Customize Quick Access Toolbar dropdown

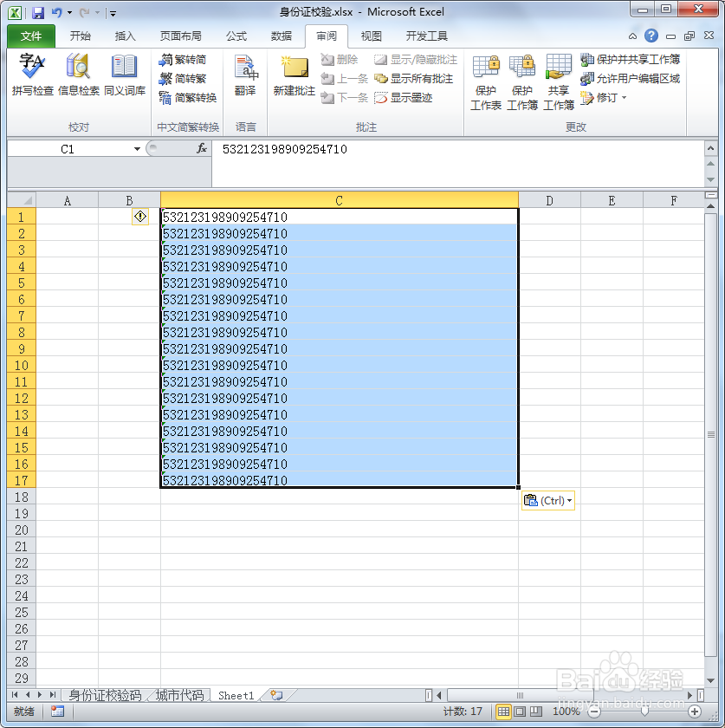click(x=113, y=14)
